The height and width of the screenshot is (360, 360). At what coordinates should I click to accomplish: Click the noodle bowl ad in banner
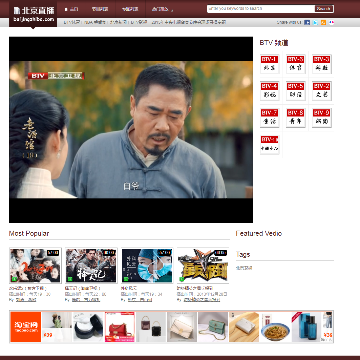[x=275, y=327]
